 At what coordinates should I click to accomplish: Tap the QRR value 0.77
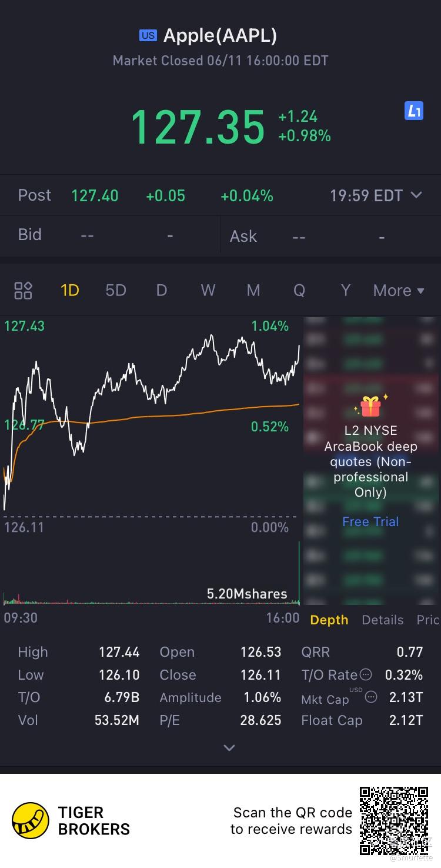click(410, 652)
